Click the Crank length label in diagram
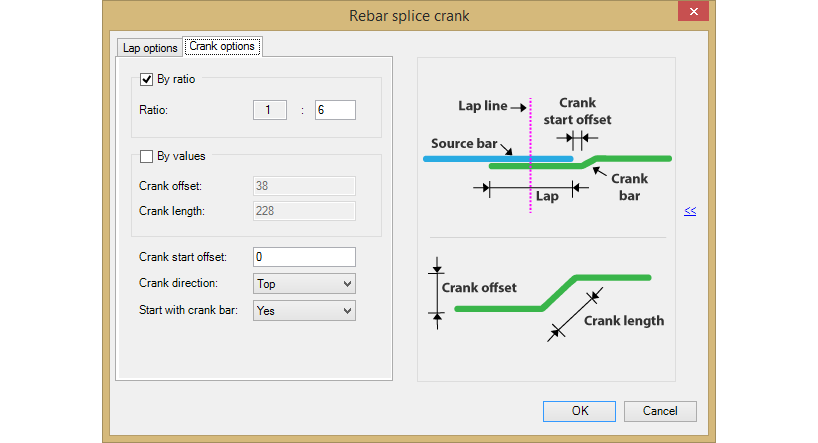 (x=624, y=320)
